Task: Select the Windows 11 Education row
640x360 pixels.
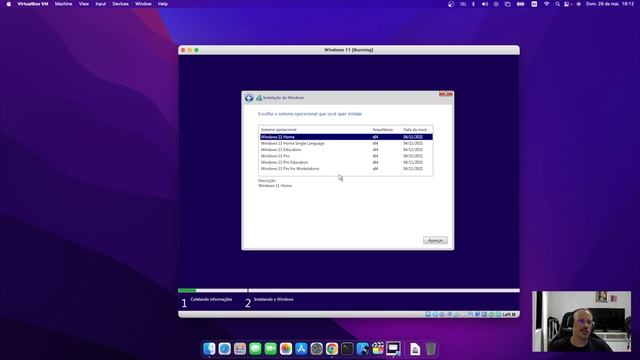Action: coord(346,150)
